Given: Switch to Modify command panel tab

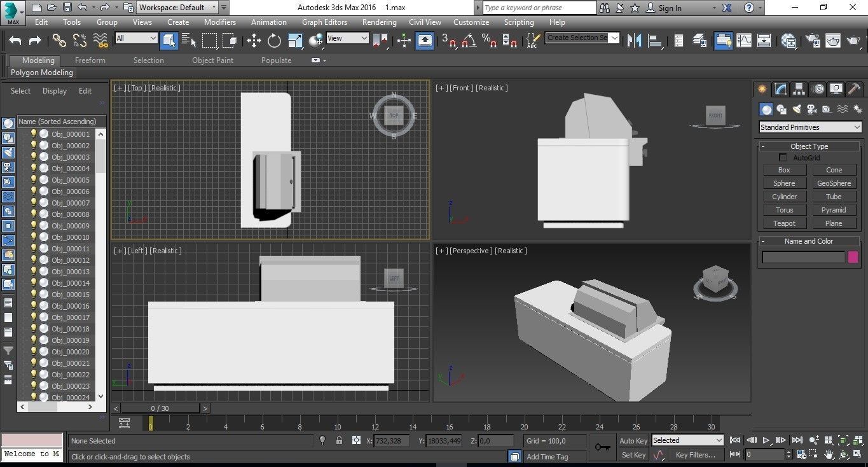Looking at the screenshot, I should pyautogui.click(x=781, y=89).
